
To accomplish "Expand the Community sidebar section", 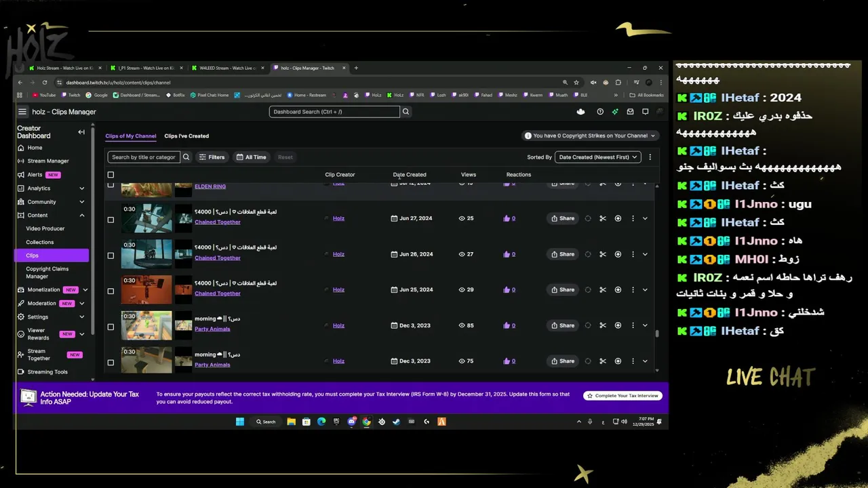I will [82, 202].
